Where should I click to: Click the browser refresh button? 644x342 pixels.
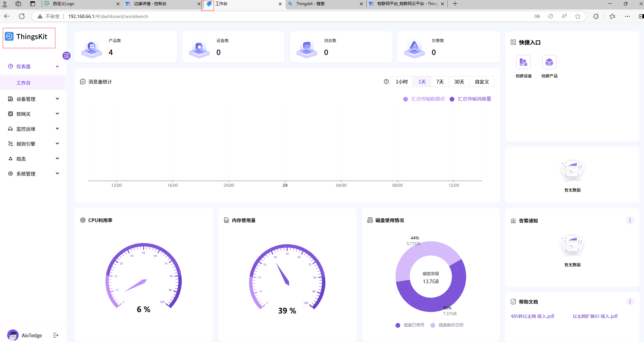22,16
